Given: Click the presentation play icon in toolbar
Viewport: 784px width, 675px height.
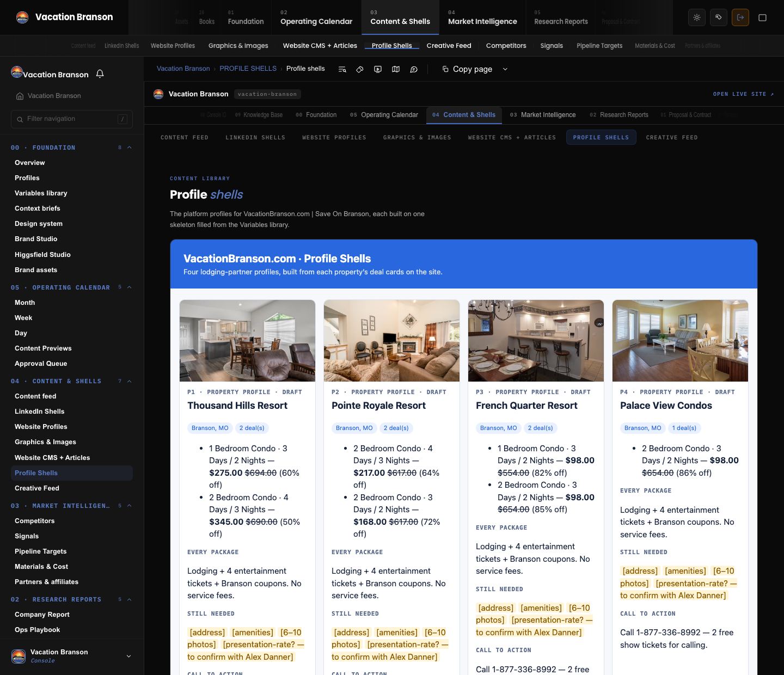Looking at the screenshot, I should point(378,69).
